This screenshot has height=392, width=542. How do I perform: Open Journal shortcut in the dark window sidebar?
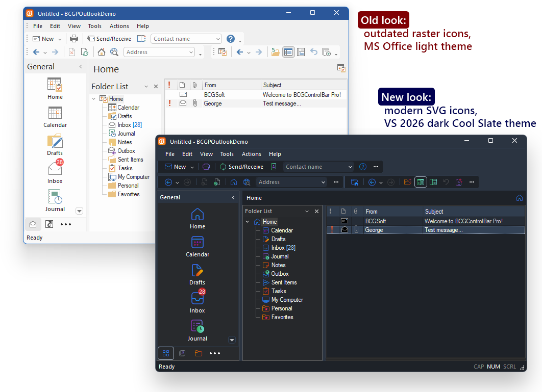[198, 328]
